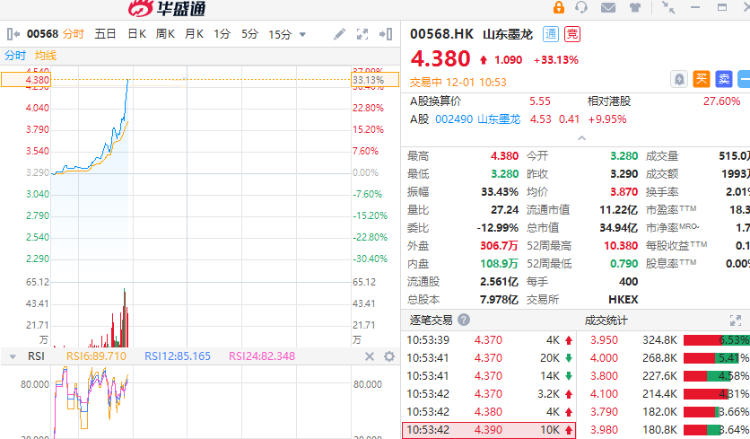The height and width of the screenshot is (439, 750).
Task: Open RSI indicator settings gear
Action: click(389, 356)
